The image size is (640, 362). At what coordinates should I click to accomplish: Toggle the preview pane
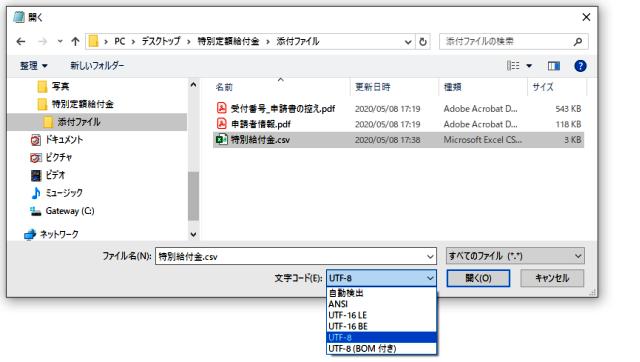pyautogui.click(x=553, y=66)
